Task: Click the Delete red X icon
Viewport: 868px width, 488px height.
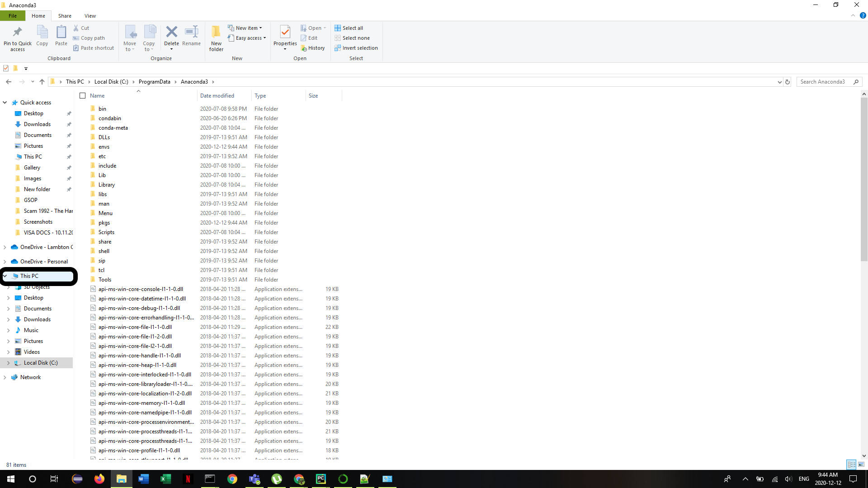Action: (171, 32)
